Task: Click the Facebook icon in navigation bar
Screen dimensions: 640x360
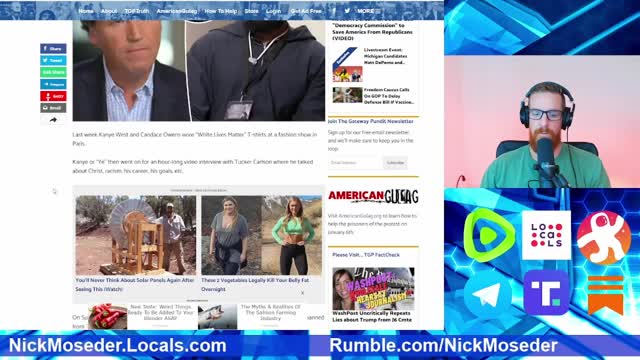Action: coord(334,11)
